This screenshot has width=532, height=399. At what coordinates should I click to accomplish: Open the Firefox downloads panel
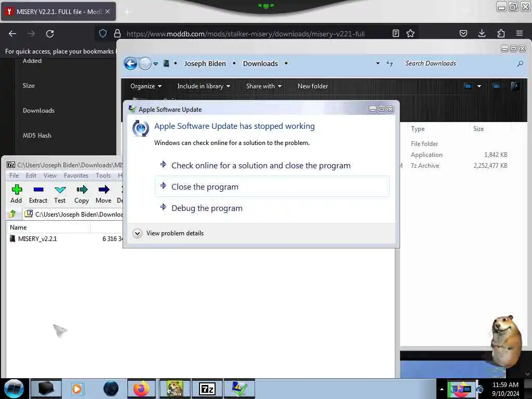click(x=482, y=33)
